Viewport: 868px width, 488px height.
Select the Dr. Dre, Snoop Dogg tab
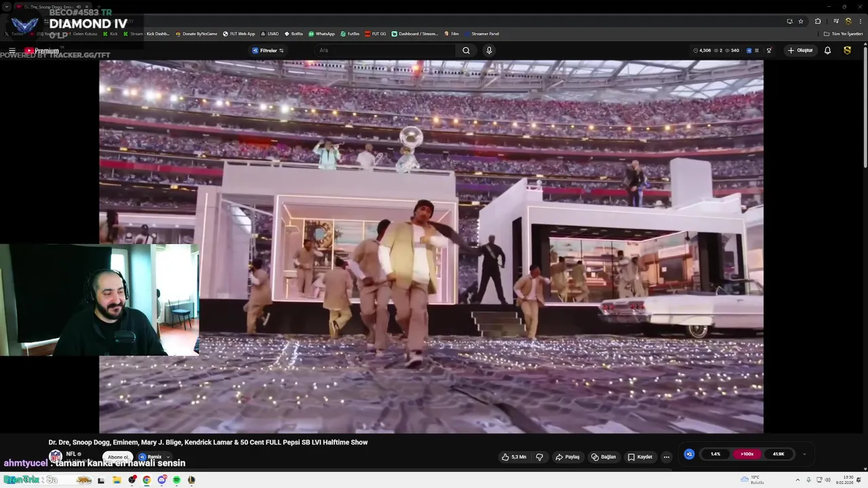pyautogui.click(x=48, y=7)
